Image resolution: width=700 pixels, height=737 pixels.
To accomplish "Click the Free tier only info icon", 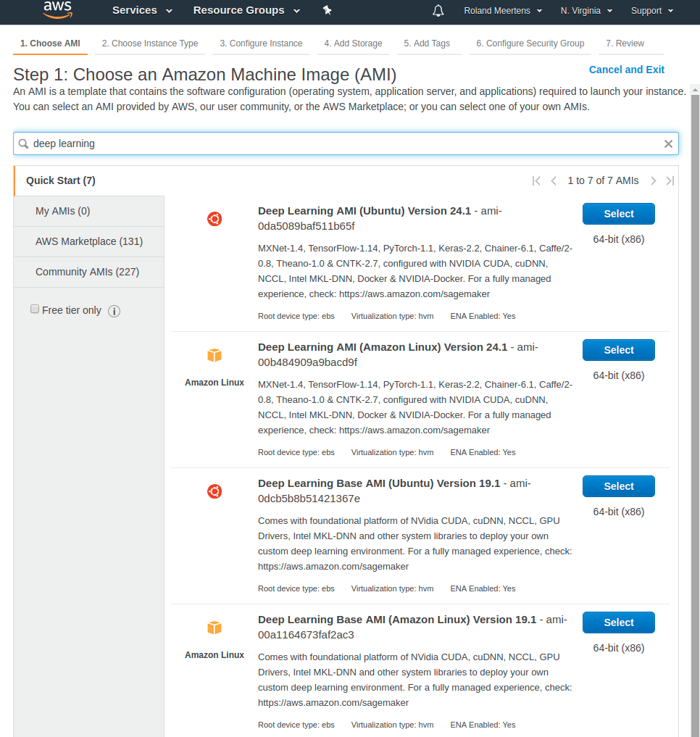I will click(x=114, y=311).
